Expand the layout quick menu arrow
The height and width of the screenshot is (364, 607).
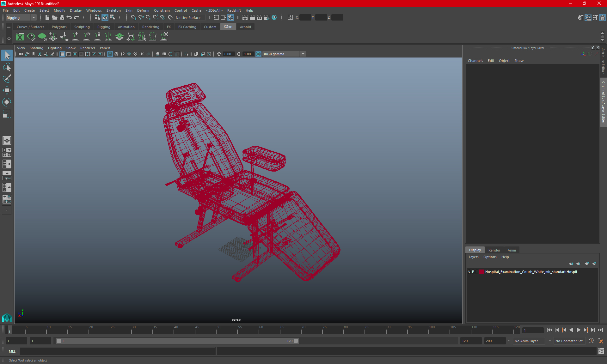click(x=7, y=210)
